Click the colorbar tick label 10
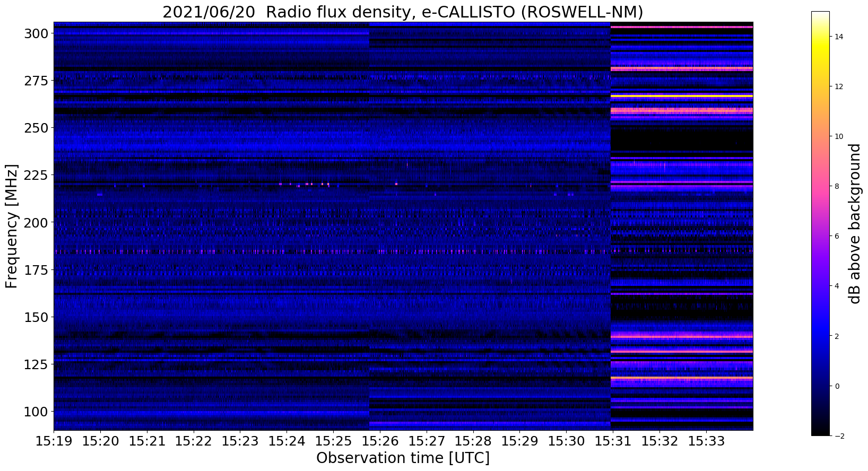Viewport: 868px width, 471px height. pos(839,136)
